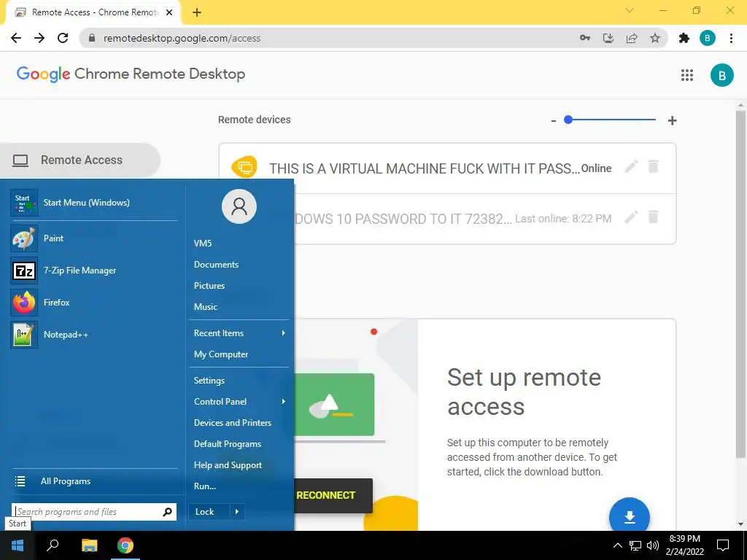
Task: Open the Chrome tab search chevron
Action: (x=630, y=10)
